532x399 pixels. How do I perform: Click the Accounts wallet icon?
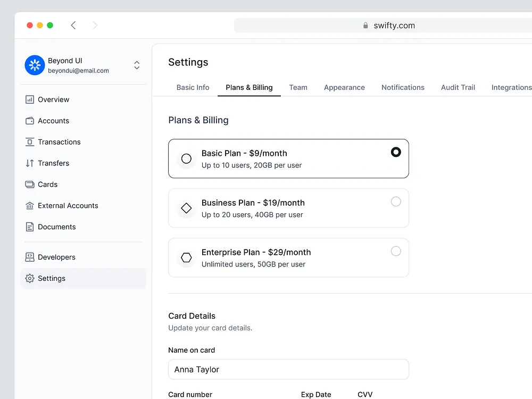click(29, 121)
